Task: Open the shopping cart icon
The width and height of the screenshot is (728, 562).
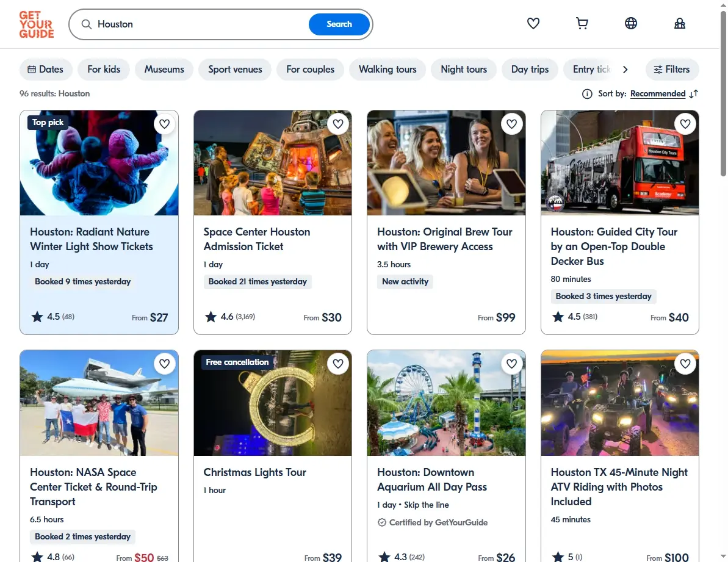Action: pyautogui.click(x=582, y=23)
